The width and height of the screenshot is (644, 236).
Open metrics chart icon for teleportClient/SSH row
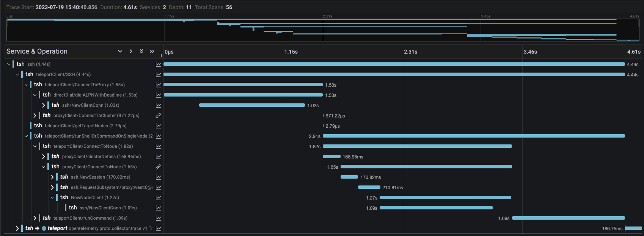click(159, 74)
